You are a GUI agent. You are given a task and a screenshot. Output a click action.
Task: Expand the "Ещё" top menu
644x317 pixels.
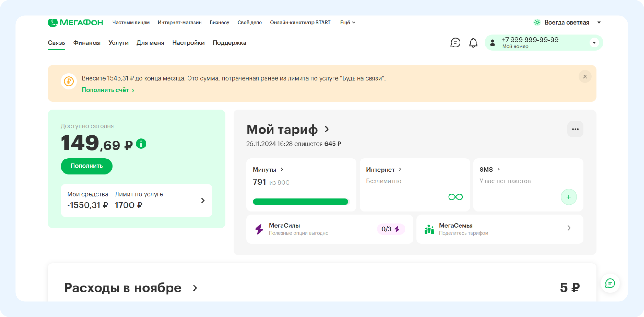pyautogui.click(x=347, y=23)
